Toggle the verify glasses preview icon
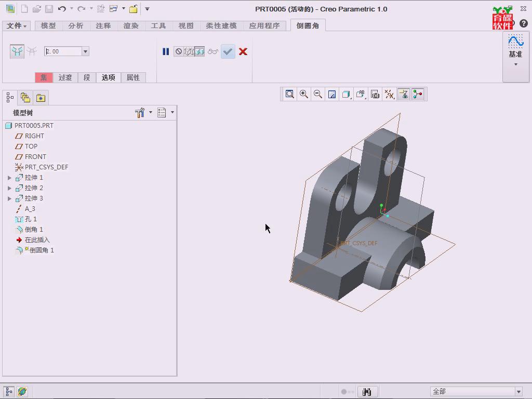The image size is (532, 399). pyautogui.click(x=213, y=51)
